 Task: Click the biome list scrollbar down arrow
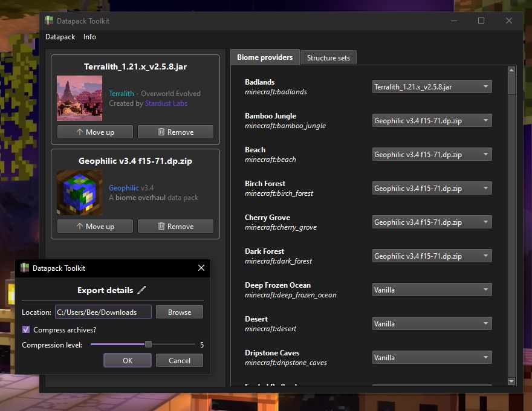(x=511, y=381)
